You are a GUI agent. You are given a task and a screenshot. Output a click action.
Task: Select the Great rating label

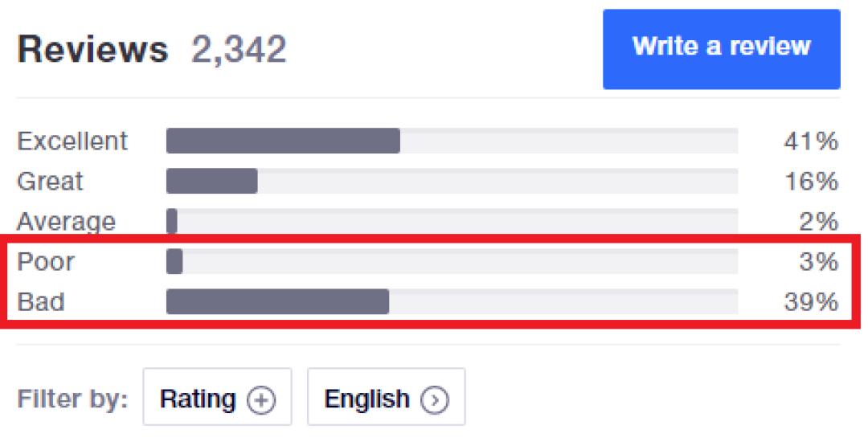point(50,182)
